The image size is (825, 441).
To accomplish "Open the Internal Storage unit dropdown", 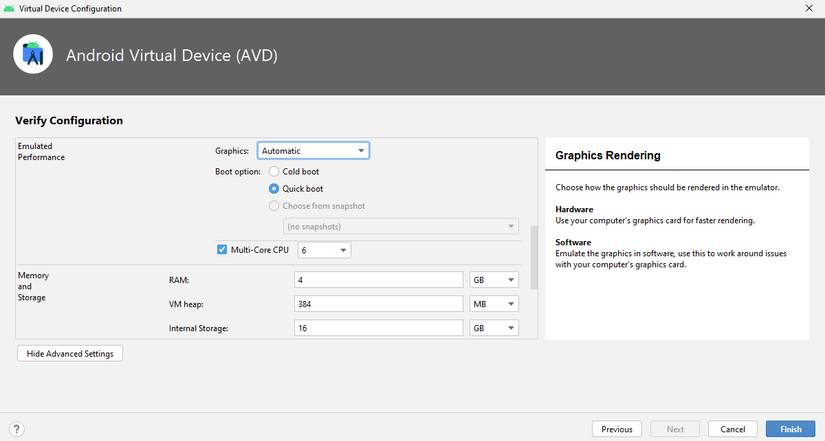I will [494, 328].
